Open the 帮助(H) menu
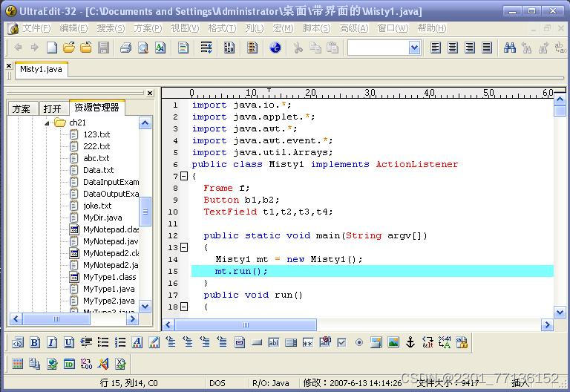The width and height of the screenshot is (570, 392). click(x=431, y=28)
